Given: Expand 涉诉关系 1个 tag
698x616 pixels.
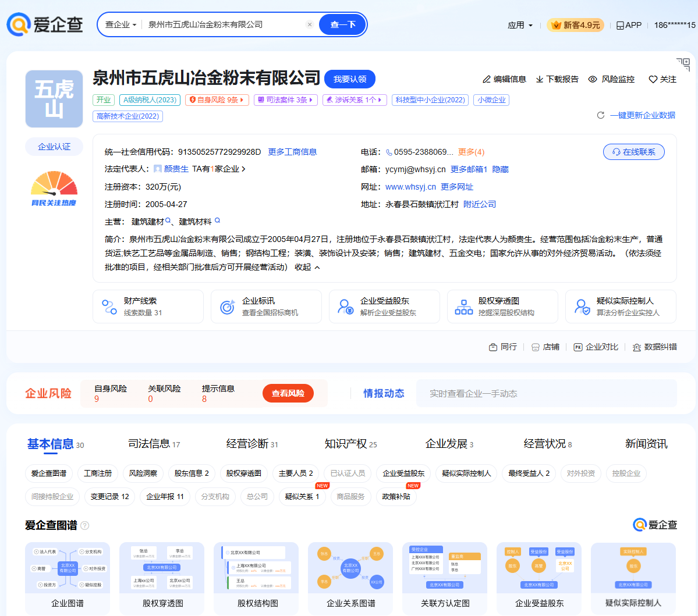Looking at the screenshot, I should point(355,100).
